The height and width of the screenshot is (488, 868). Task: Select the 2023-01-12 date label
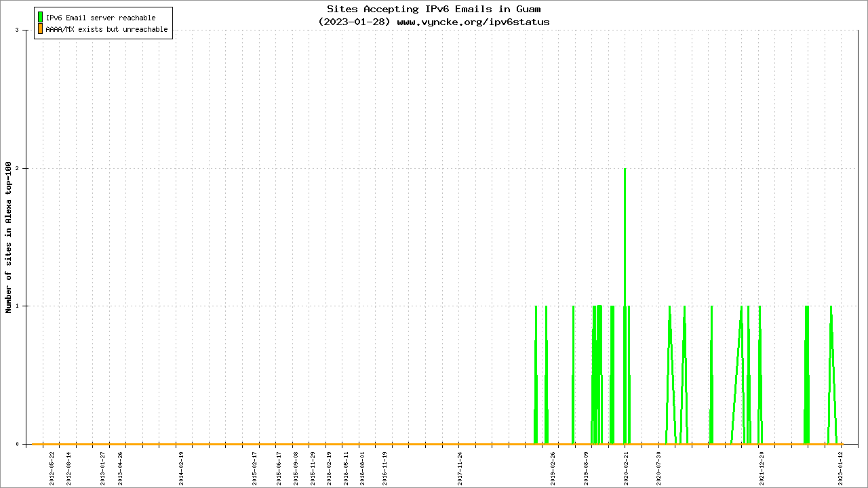point(840,469)
